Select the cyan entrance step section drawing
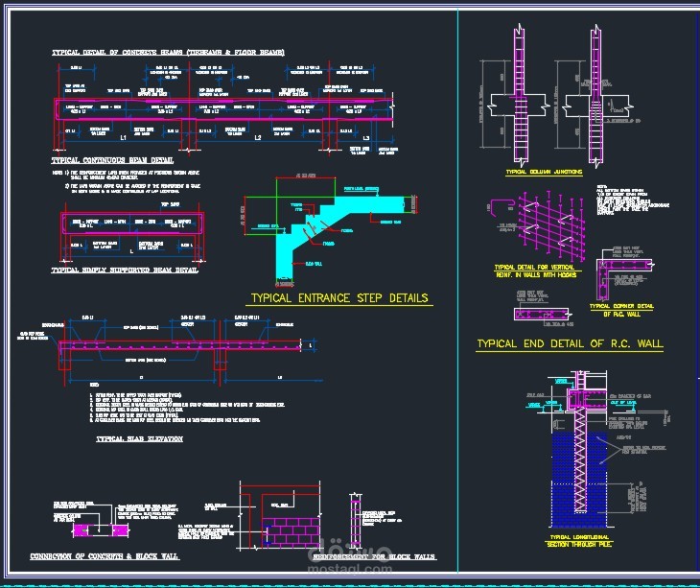The image size is (700, 588). [341, 237]
